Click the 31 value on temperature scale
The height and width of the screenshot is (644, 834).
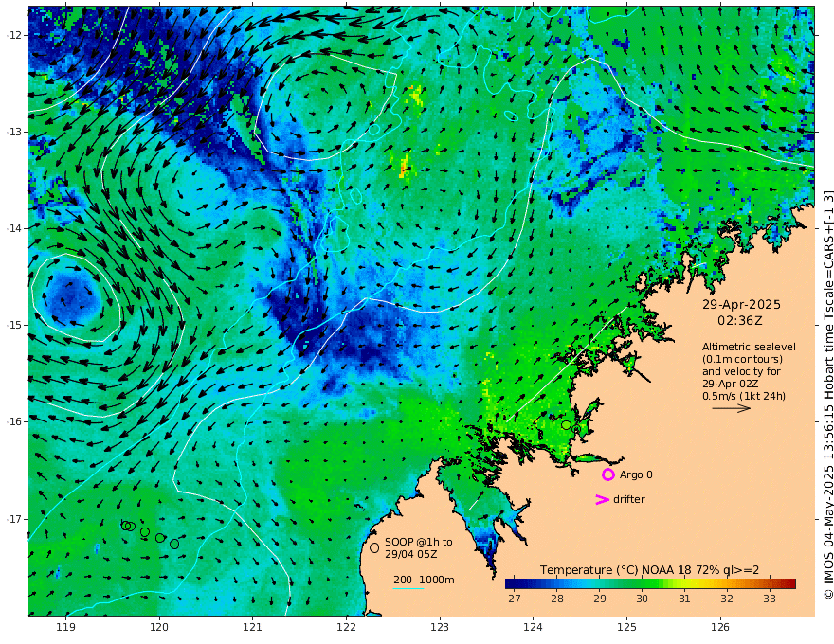pyautogui.click(x=684, y=599)
